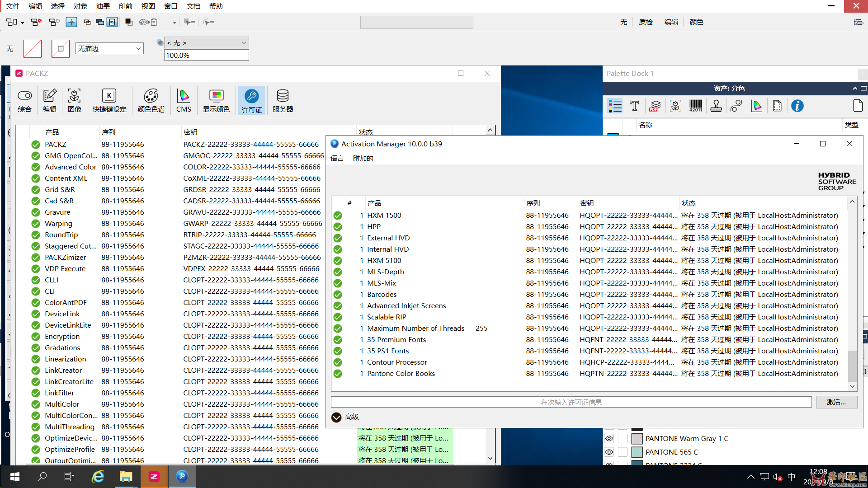Click the barcode assets icon
The width and height of the screenshot is (868, 488).
[695, 106]
